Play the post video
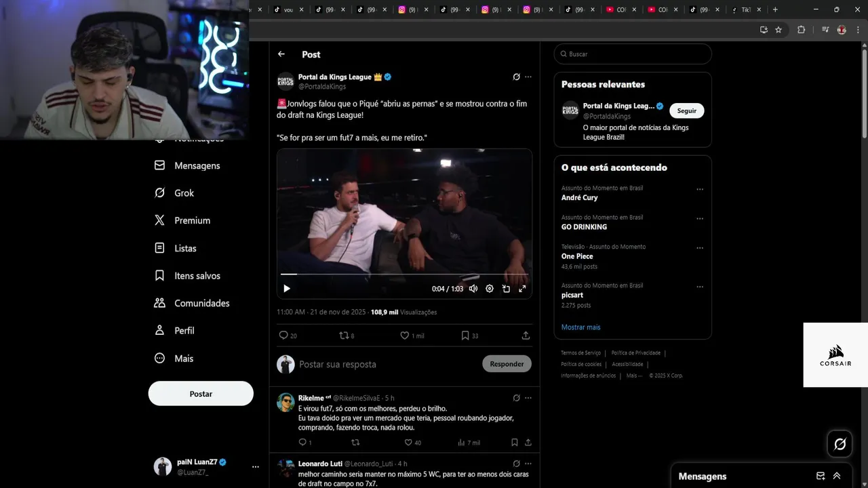868x488 pixels. click(x=287, y=289)
